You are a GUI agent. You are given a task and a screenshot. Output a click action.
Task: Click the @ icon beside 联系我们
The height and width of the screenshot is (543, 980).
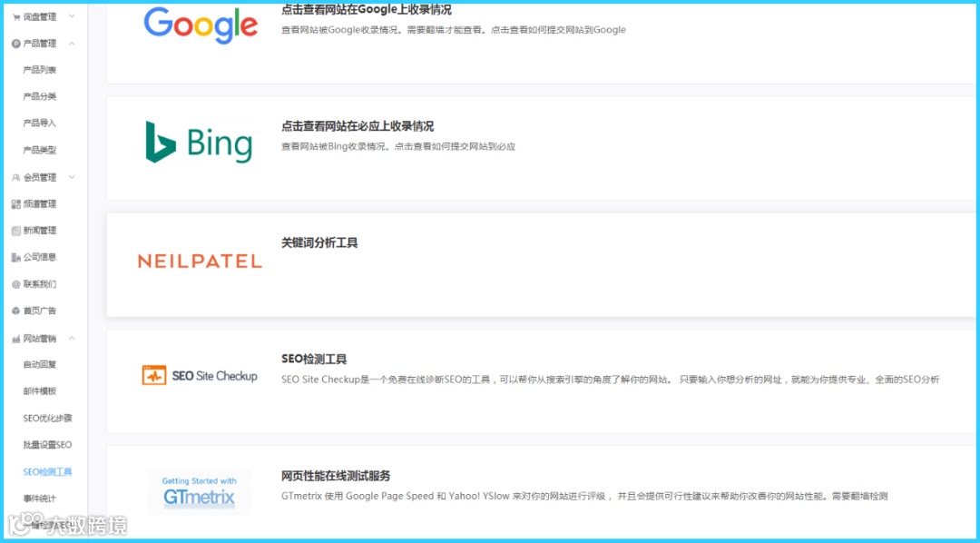click(15, 284)
